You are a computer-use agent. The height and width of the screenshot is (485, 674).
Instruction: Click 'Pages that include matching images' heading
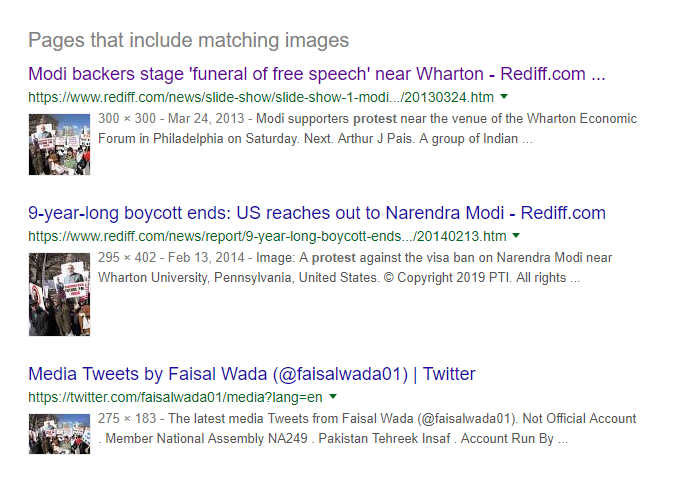click(189, 40)
